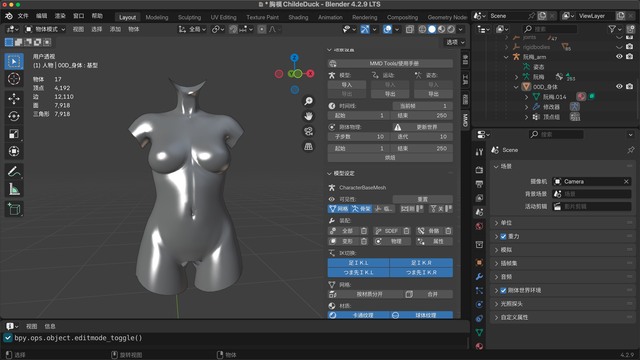
Task: Click the pin icon in Scene properties header
Action: pos(631,150)
